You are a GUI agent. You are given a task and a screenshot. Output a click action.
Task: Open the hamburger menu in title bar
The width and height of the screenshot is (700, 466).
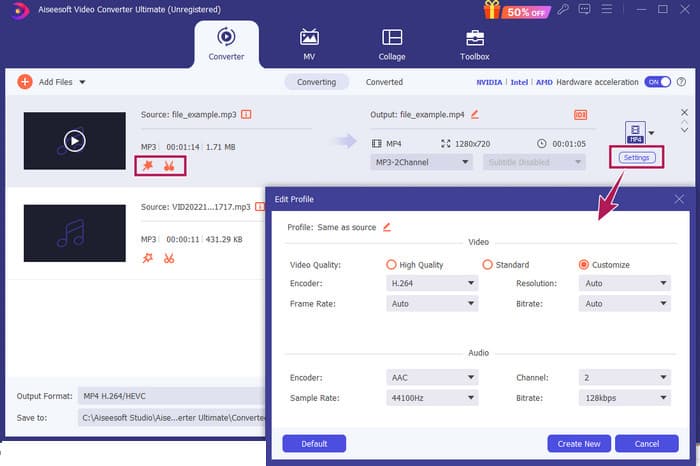[606, 9]
